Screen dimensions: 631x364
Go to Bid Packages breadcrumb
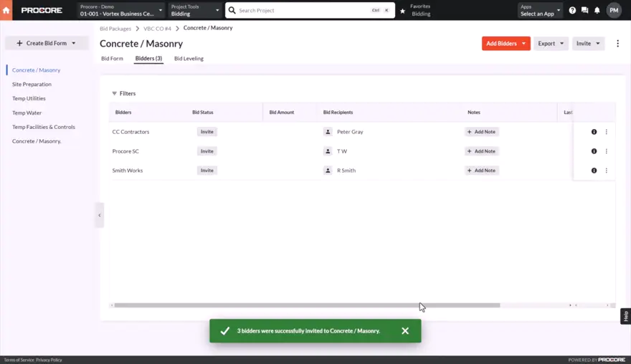pos(115,29)
